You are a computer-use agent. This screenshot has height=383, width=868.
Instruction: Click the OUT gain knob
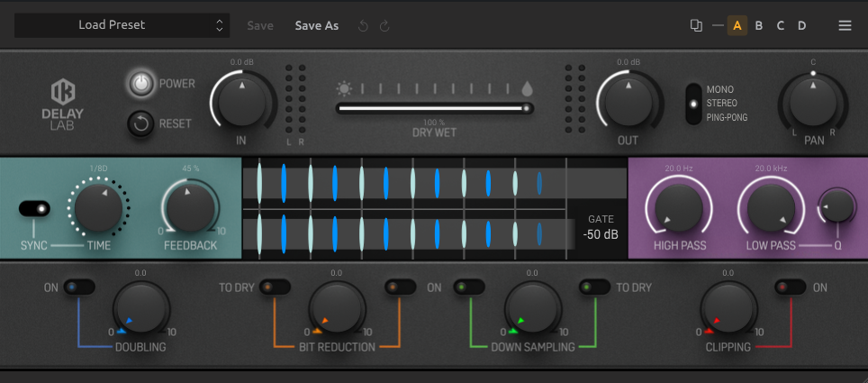click(628, 102)
